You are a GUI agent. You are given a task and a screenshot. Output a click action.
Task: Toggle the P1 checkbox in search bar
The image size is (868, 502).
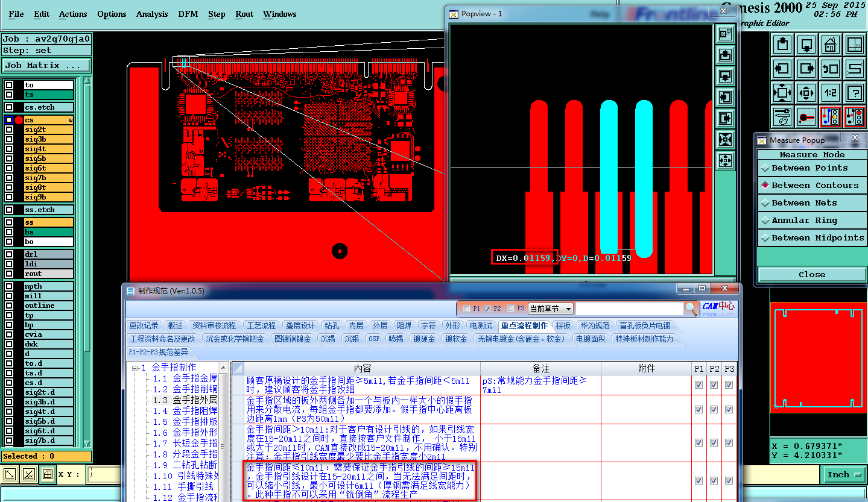[466, 309]
